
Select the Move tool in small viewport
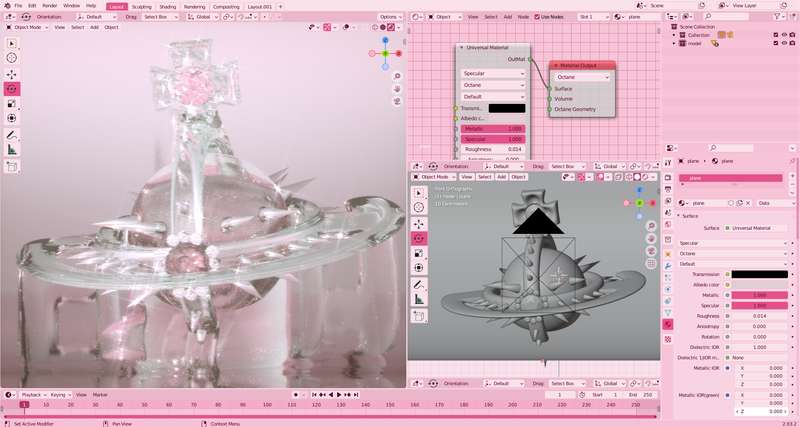pos(419,223)
